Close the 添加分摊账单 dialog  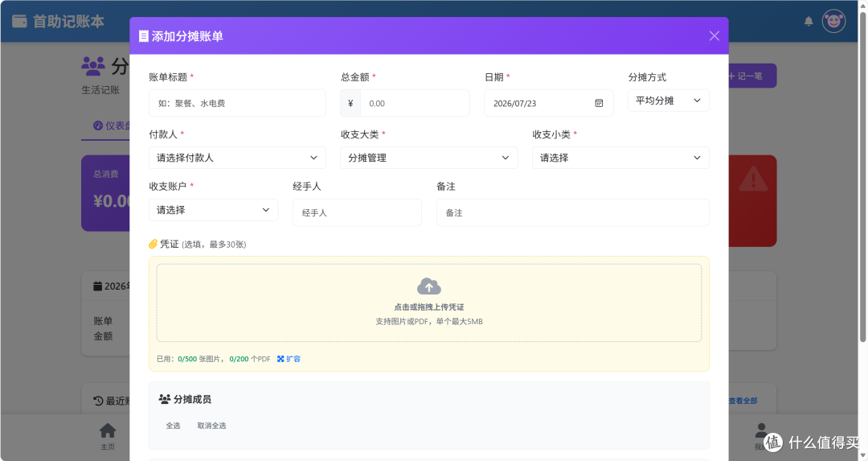714,36
